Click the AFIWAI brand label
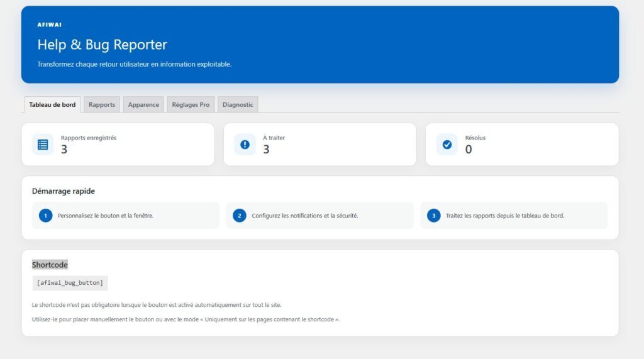644x359 pixels. 49,25
